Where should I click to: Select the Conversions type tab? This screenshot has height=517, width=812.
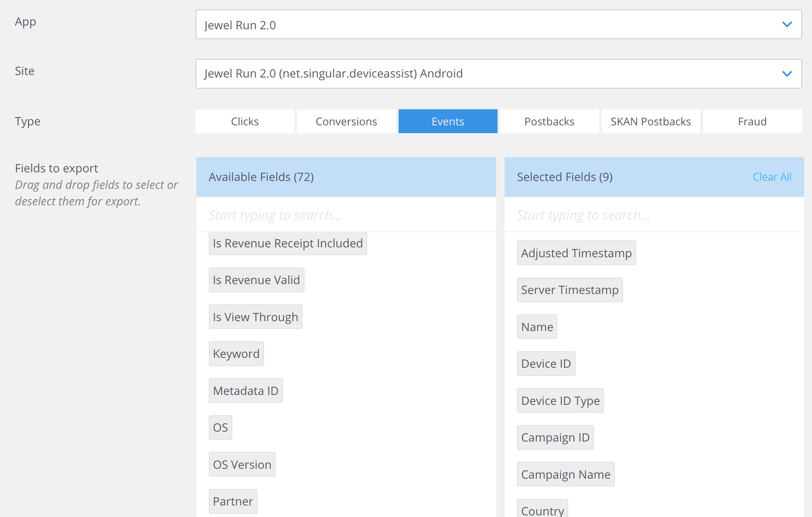(x=346, y=121)
